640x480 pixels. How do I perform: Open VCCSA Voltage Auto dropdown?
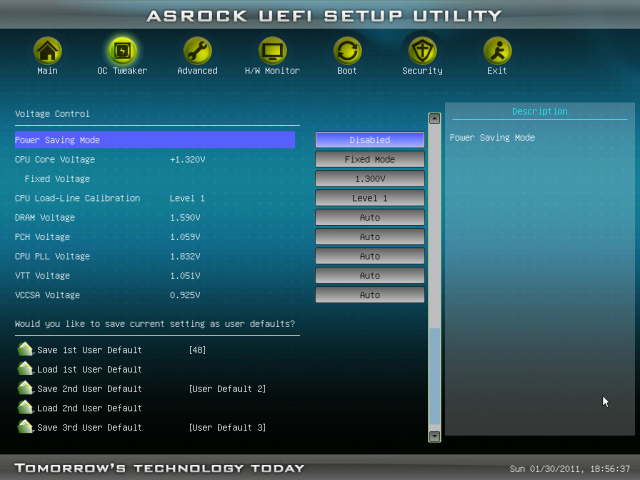[370, 295]
